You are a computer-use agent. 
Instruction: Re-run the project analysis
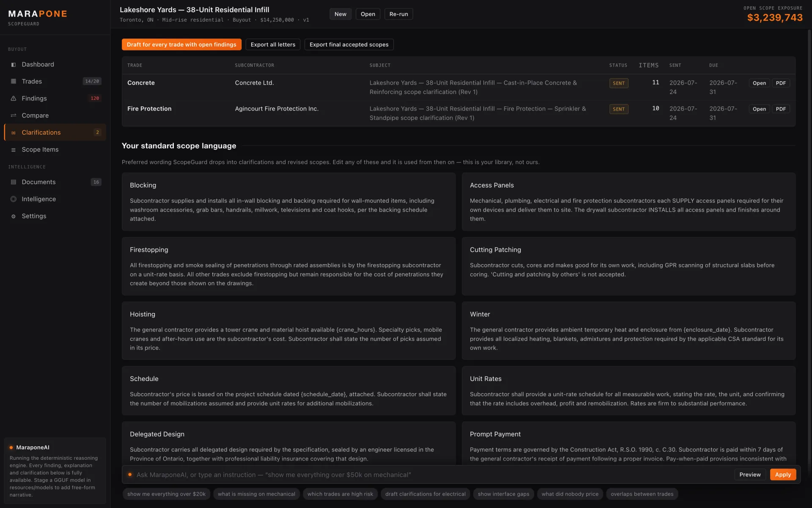click(x=398, y=14)
